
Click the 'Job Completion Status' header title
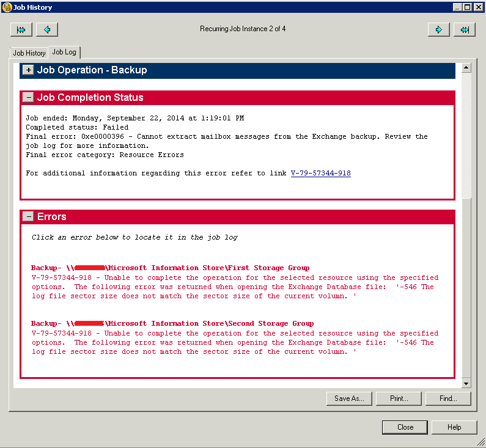(90, 98)
